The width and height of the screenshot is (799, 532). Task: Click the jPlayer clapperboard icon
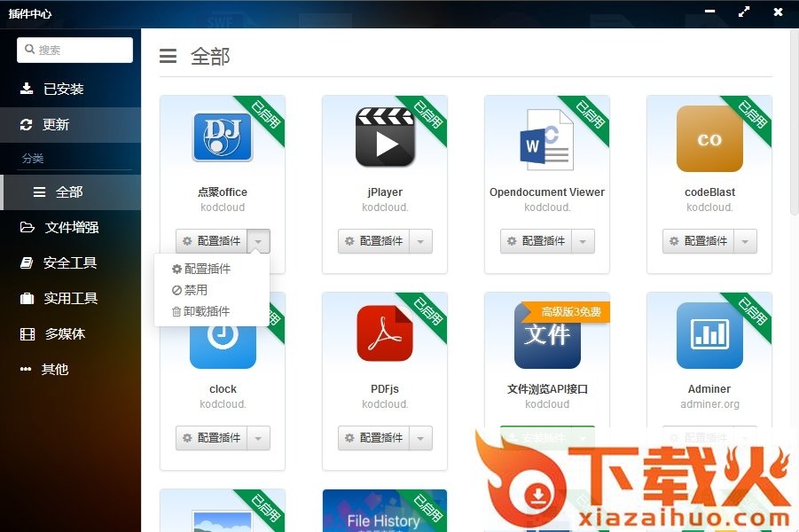coord(385,137)
